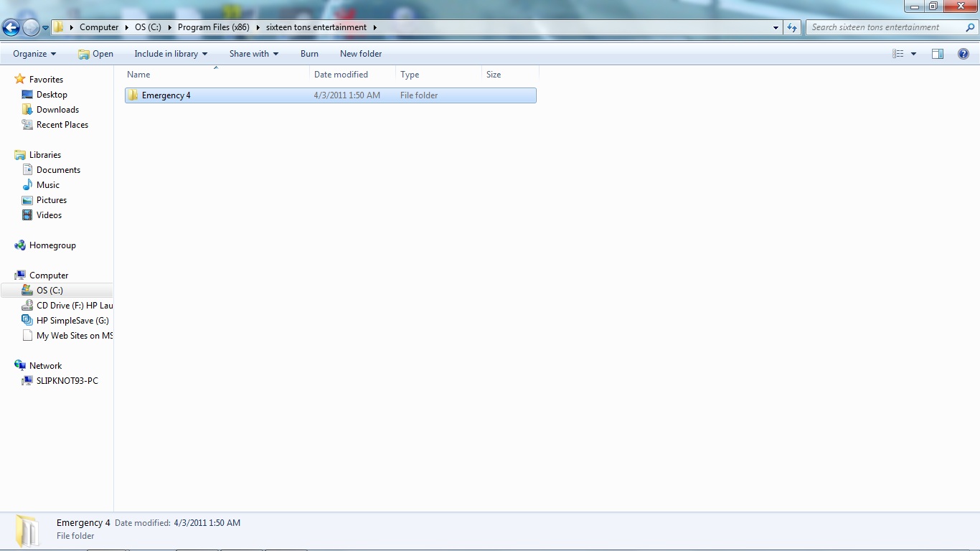The height and width of the screenshot is (551, 980).
Task: Open the address bar history dropdown
Action: pyautogui.click(x=776, y=27)
